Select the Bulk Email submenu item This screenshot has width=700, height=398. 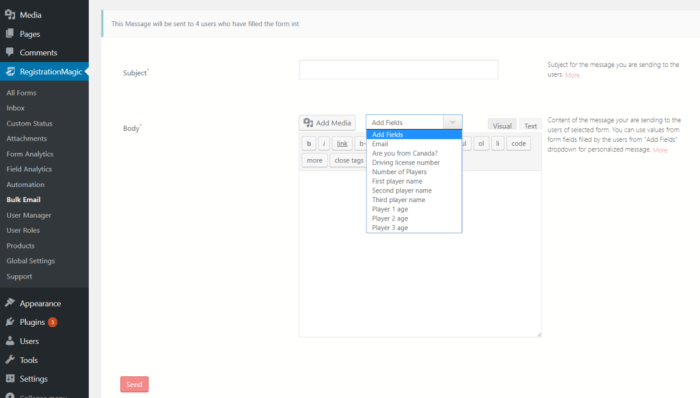coord(24,199)
